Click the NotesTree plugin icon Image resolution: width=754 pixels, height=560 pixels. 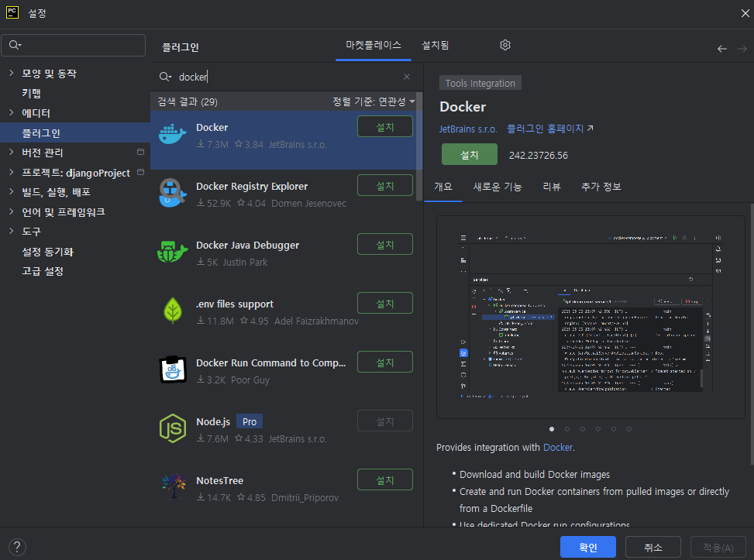[x=174, y=487]
